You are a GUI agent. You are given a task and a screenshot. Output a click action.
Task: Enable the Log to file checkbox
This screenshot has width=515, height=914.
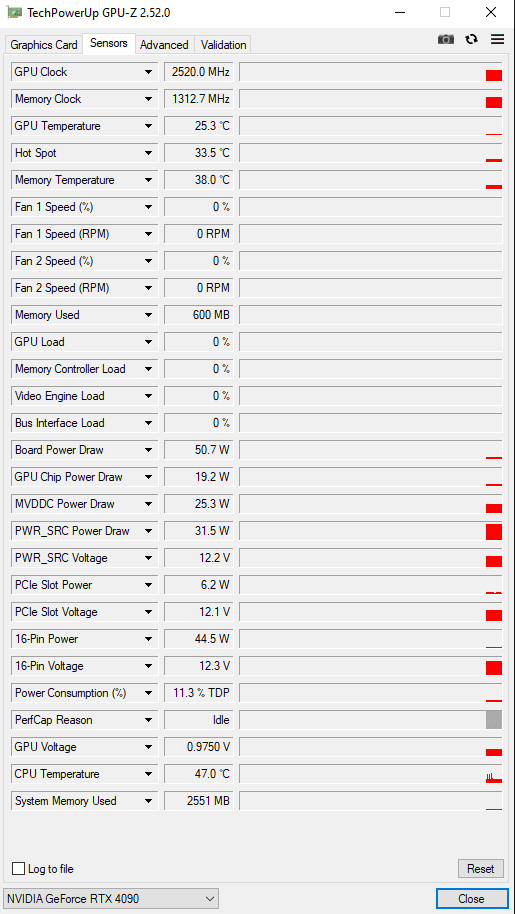(x=19, y=869)
